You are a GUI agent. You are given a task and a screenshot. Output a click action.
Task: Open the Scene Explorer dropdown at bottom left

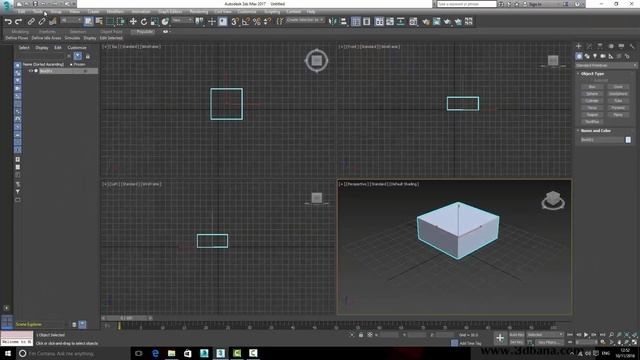[x=39, y=324]
